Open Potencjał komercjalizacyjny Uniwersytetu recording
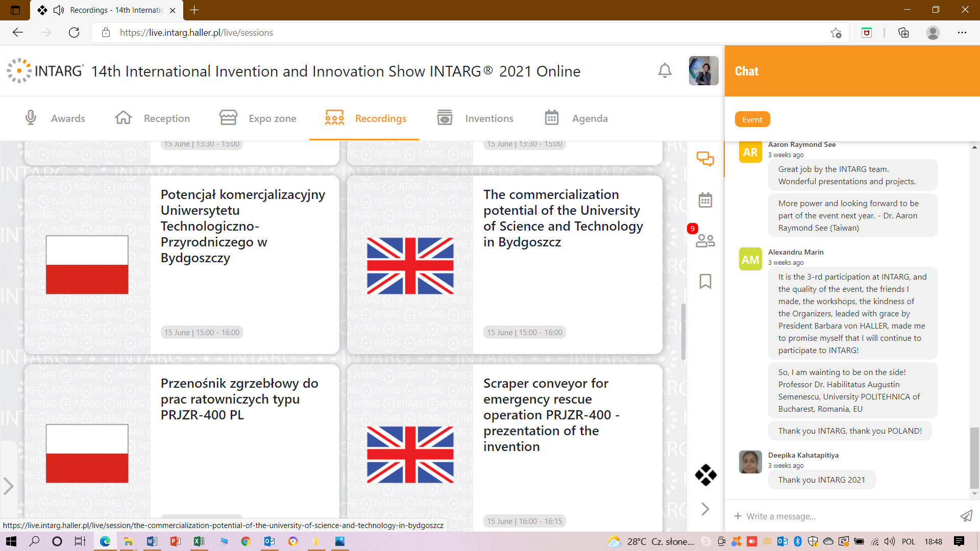The image size is (980, 551). tap(182, 265)
